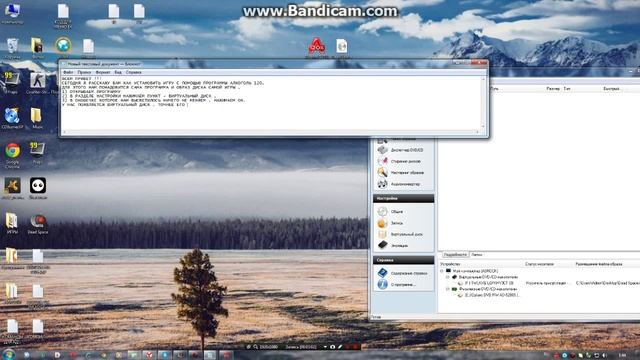Open Virtual disk settings in Alcohol
This screenshot has height=360, width=640.
tap(400, 234)
